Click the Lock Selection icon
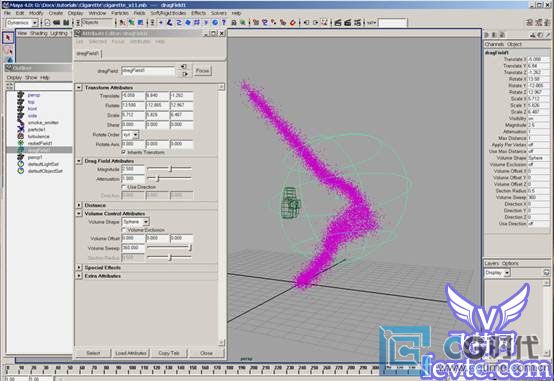Viewport: 554px width, 381px height. tap(234, 23)
